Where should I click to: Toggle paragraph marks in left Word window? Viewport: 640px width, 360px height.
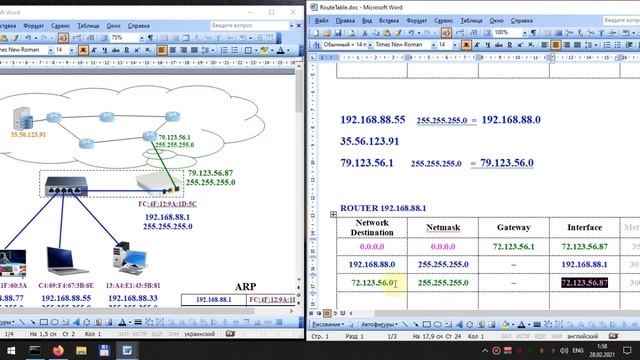(x=150, y=38)
